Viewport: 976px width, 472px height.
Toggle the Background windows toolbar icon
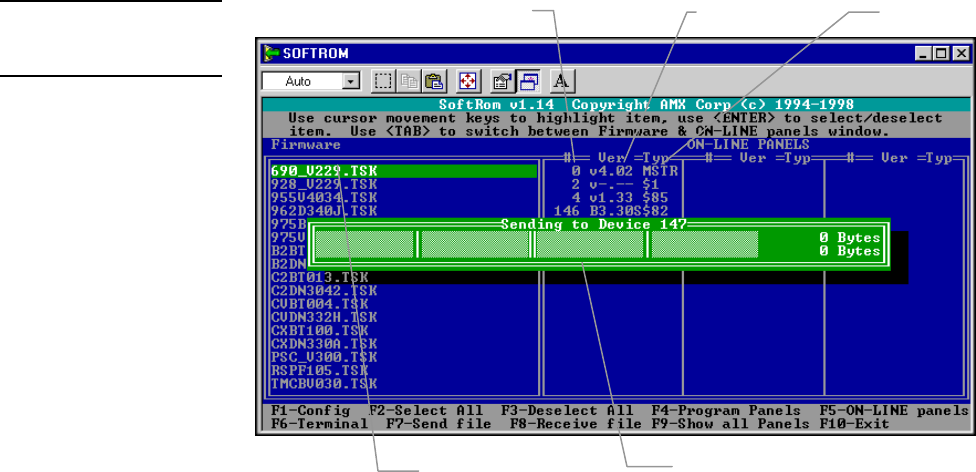point(529,81)
